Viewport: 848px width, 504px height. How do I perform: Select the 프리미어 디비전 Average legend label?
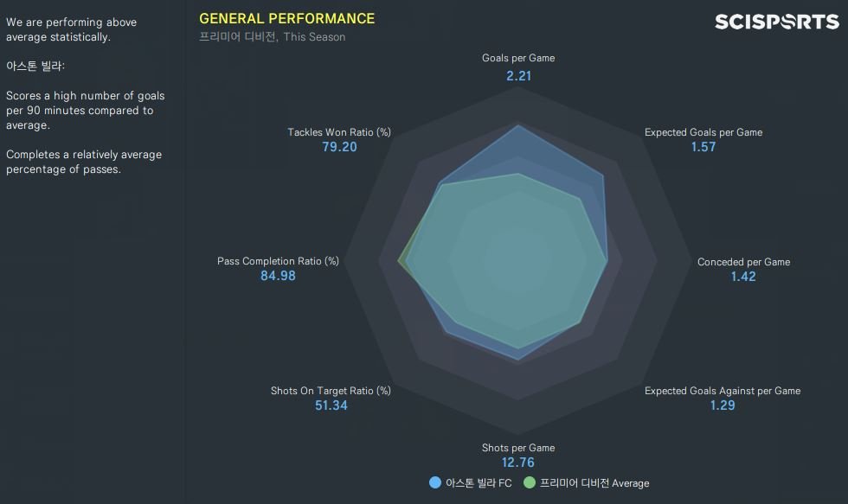point(594,483)
